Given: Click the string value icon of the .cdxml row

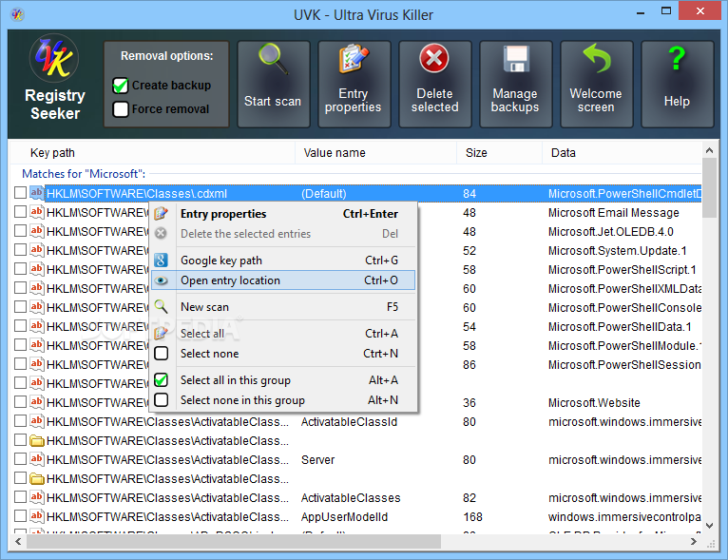Looking at the screenshot, I should coord(37,193).
